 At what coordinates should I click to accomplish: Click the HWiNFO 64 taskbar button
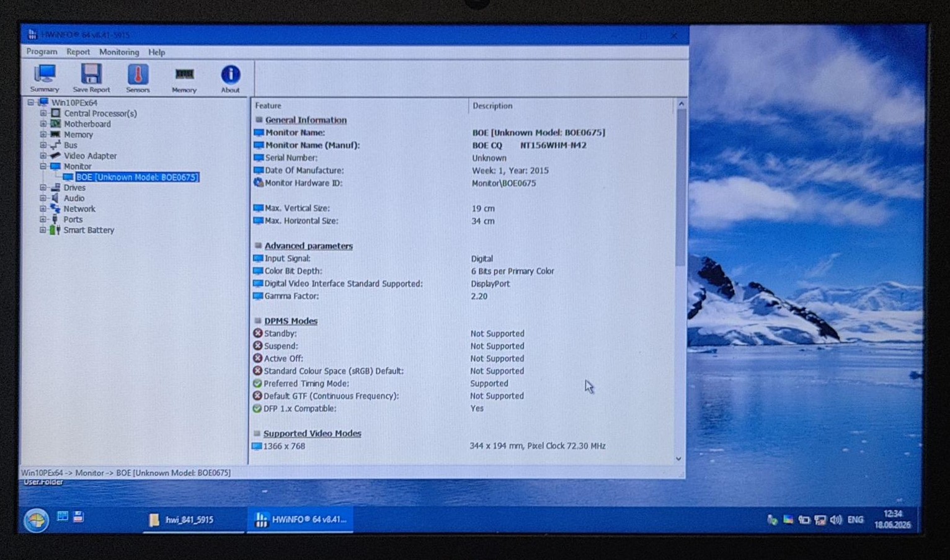[301, 519]
